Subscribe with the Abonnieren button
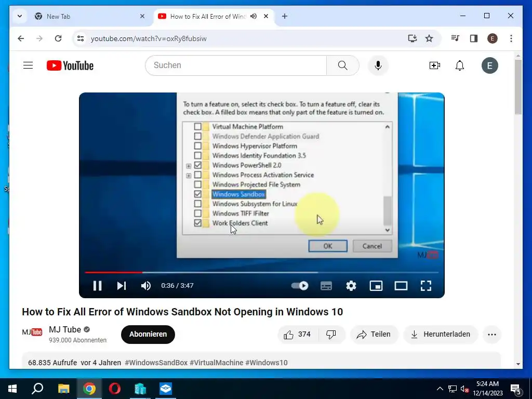 tap(148, 334)
